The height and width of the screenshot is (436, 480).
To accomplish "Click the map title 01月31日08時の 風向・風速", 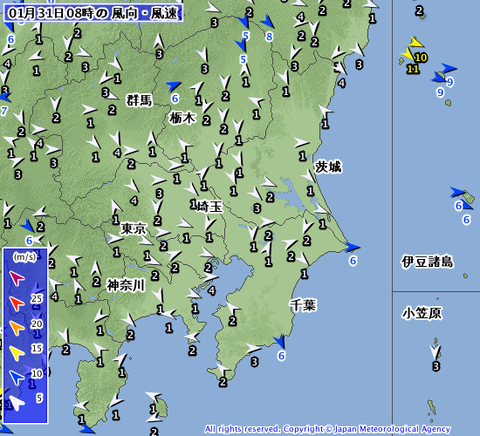I will tap(93, 13).
